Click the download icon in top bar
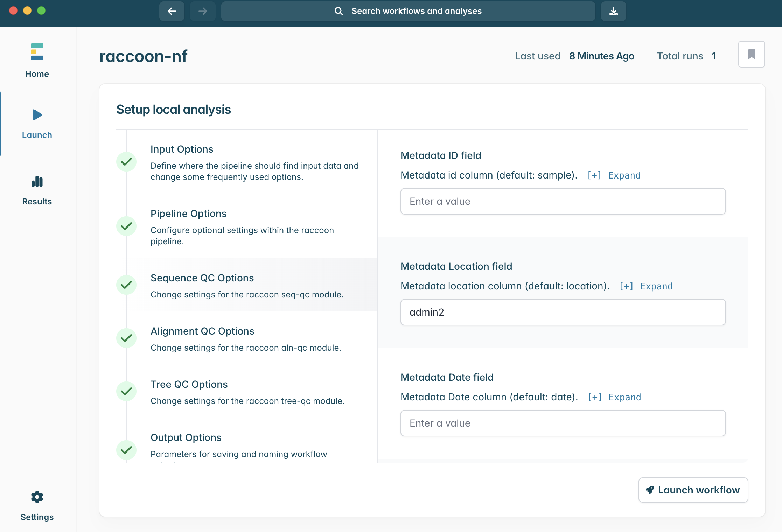 click(x=613, y=11)
